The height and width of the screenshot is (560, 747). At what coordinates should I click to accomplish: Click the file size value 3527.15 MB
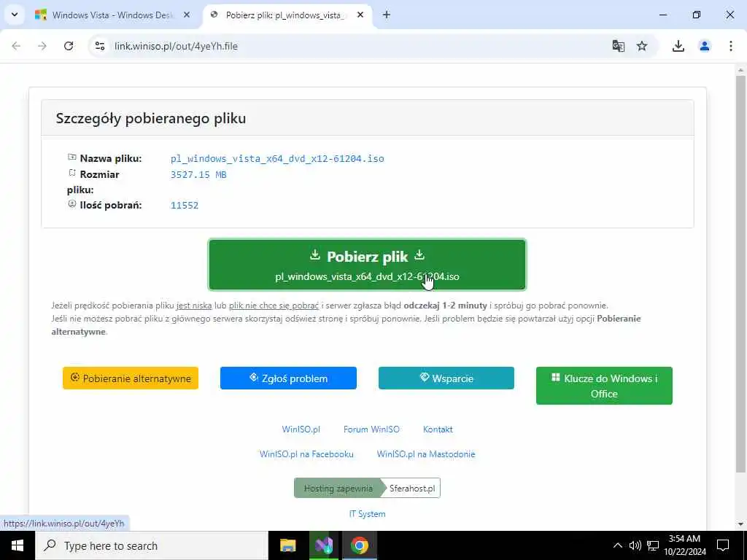pyautogui.click(x=198, y=175)
